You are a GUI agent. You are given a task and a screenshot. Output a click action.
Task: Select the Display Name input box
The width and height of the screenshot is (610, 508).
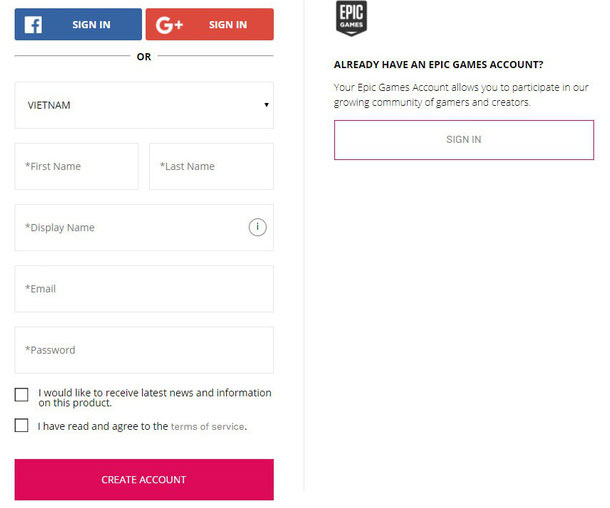(x=130, y=227)
